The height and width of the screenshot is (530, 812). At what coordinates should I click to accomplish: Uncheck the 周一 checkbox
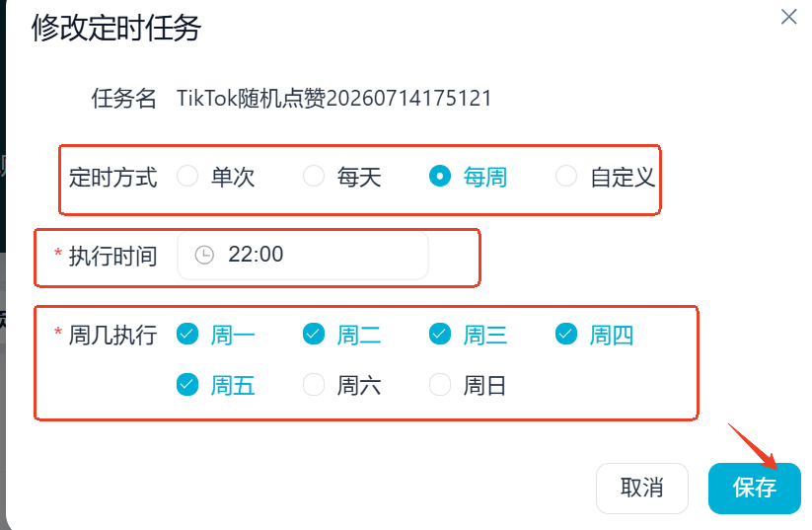click(x=187, y=335)
